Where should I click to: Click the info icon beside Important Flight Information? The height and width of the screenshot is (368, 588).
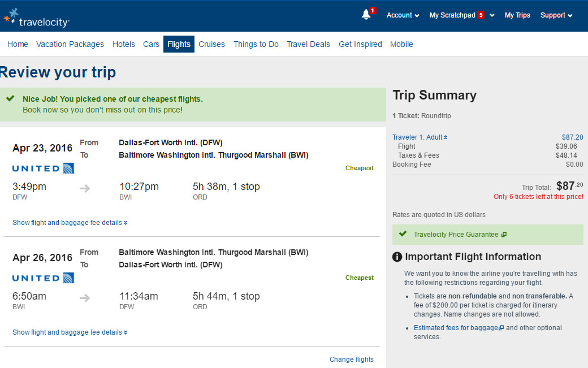tap(397, 257)
